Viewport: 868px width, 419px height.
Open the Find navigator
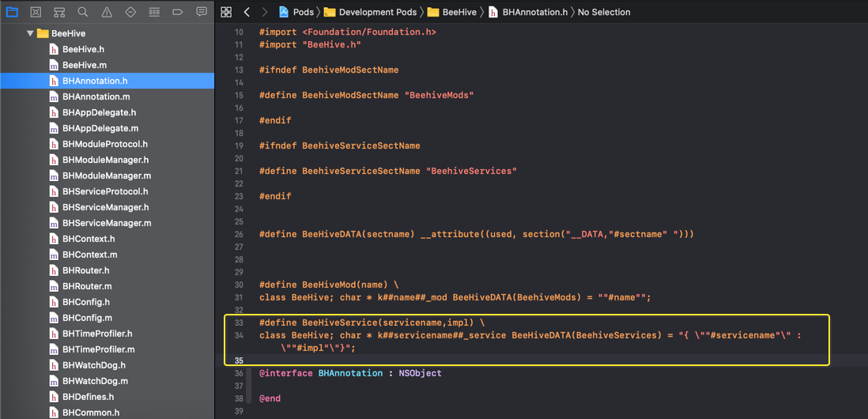pyautogui.click(x=83, y=12)
